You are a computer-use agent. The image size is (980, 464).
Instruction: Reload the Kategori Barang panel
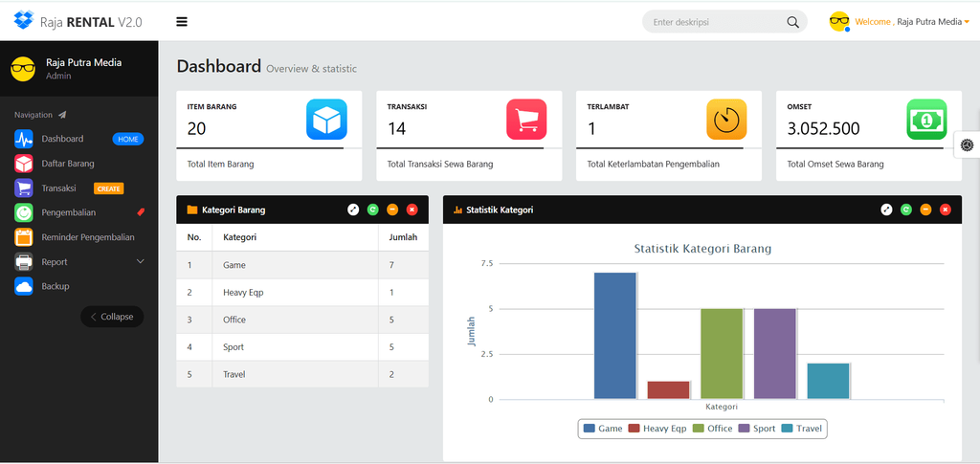click(x=372, y=210)
